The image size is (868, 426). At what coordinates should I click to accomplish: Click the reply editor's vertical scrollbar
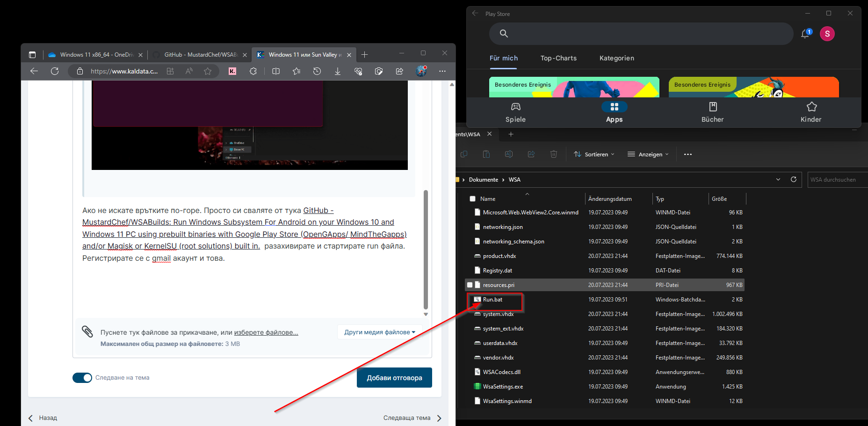click(426, 250)
